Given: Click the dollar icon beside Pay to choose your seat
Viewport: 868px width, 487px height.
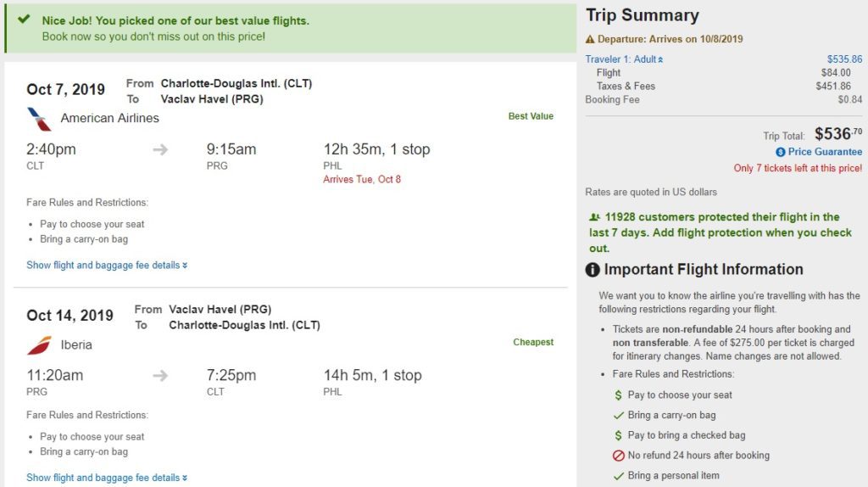Looking at the screenshot, I should coord(619,395).
